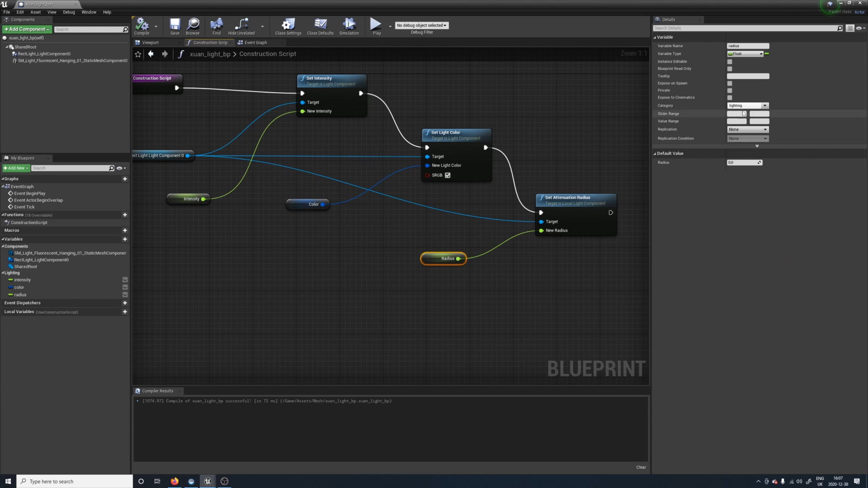Edit the Variable Name field showing radius
The width and height of the screenshot is (868, 488).
[x=748, y=45]
